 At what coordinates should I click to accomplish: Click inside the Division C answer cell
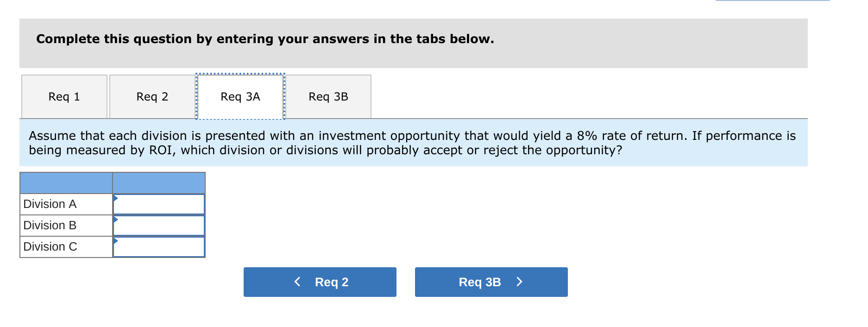pyautogui.click(x=159, y=246)
